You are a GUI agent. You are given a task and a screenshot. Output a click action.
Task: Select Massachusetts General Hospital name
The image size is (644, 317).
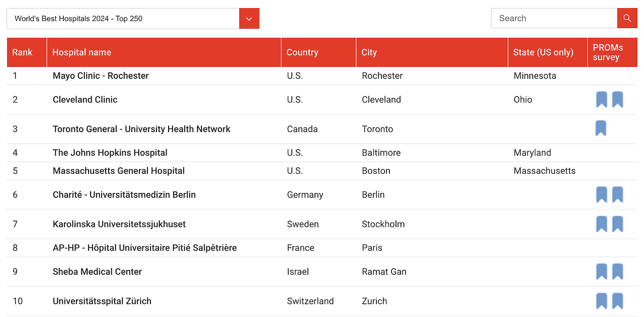(x=119, y=171)
